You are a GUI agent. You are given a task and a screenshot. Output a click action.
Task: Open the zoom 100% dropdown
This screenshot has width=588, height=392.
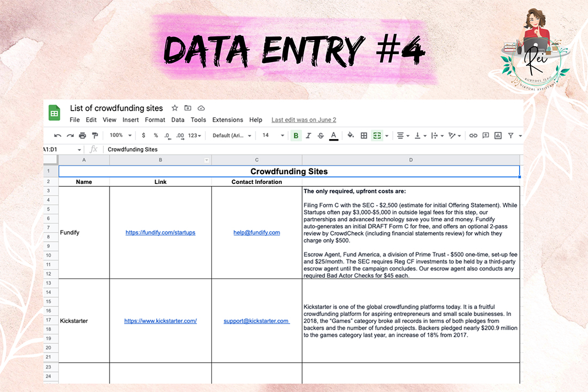point(120,135)
